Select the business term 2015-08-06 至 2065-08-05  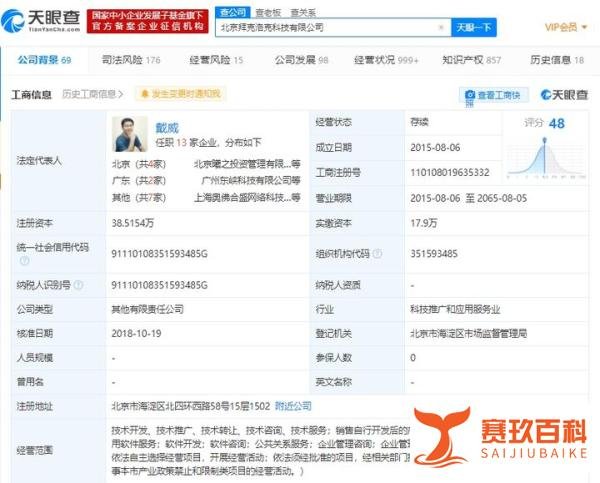[x=469, y=198]
